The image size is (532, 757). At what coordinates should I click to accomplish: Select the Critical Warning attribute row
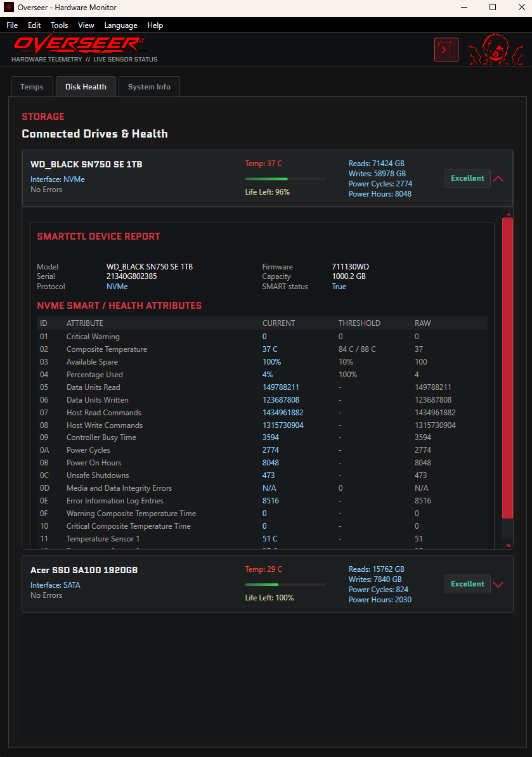262,337
